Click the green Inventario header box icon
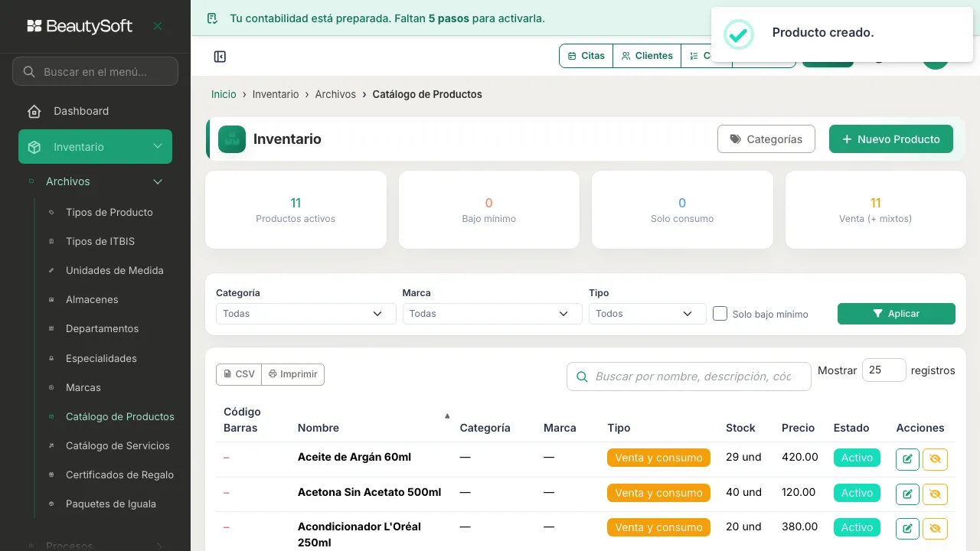980x551 pixels. tap(232, 139)
